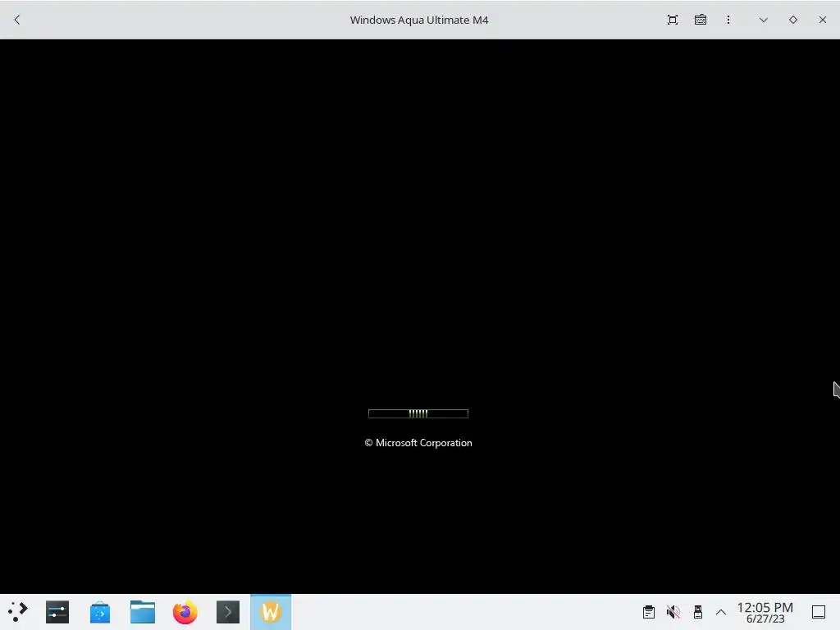Go back with the header back arrow

[x=17, y=20]
